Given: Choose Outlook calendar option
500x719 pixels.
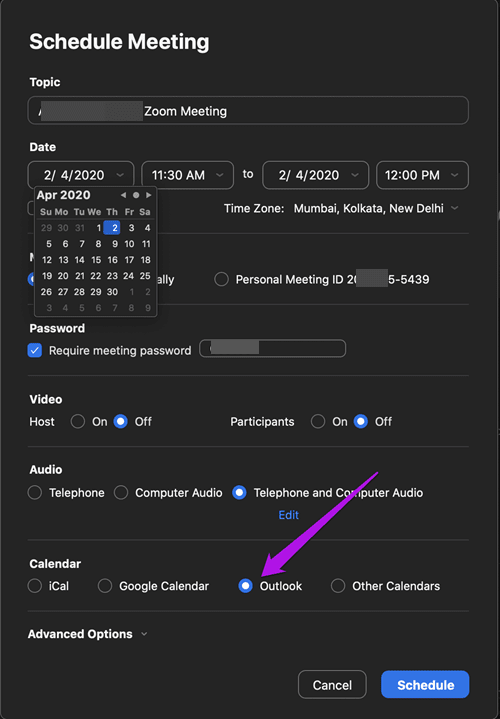Looking at the screenshot, I should click(x=246, y=586).
